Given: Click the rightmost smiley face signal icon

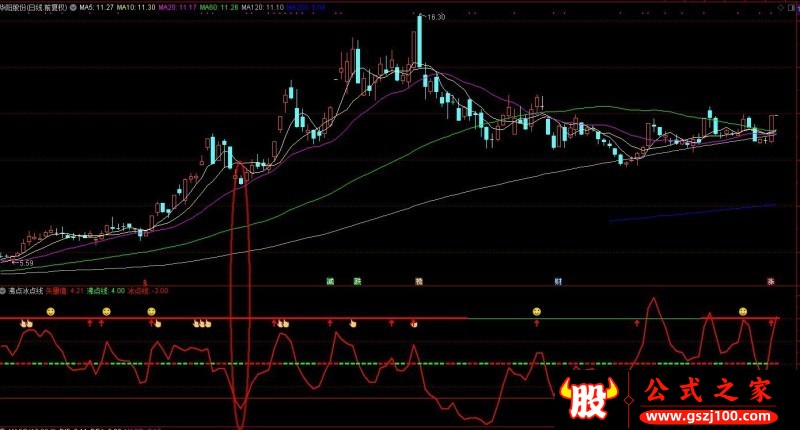Looking at the screenshot, I should (743, 311).
